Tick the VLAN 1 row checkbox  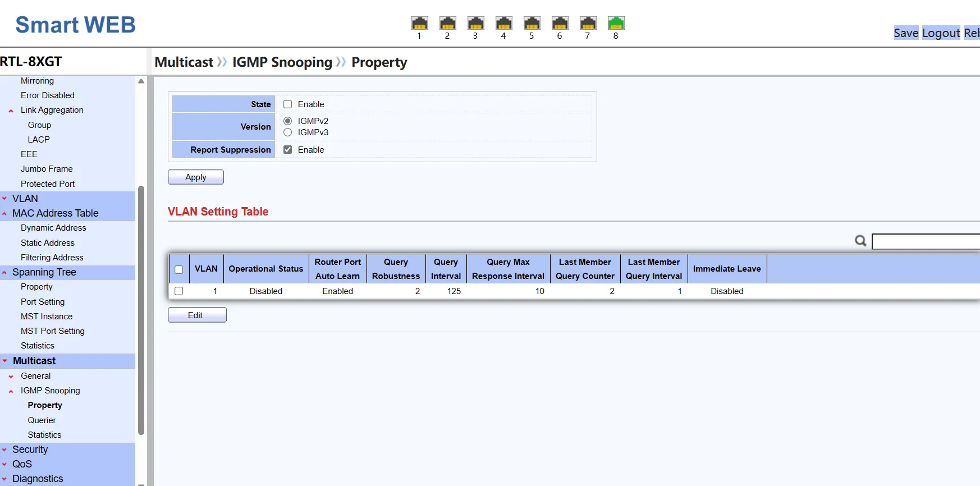coord(179,291)
